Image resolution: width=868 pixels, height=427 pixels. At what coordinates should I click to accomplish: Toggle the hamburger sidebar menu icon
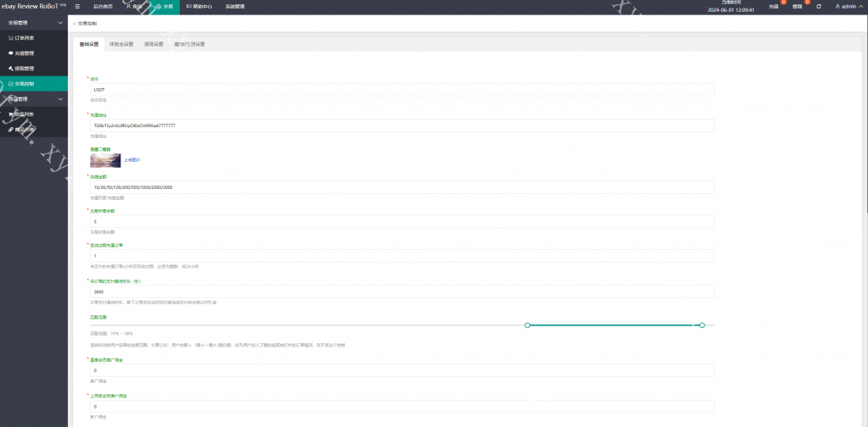[77, 7]
